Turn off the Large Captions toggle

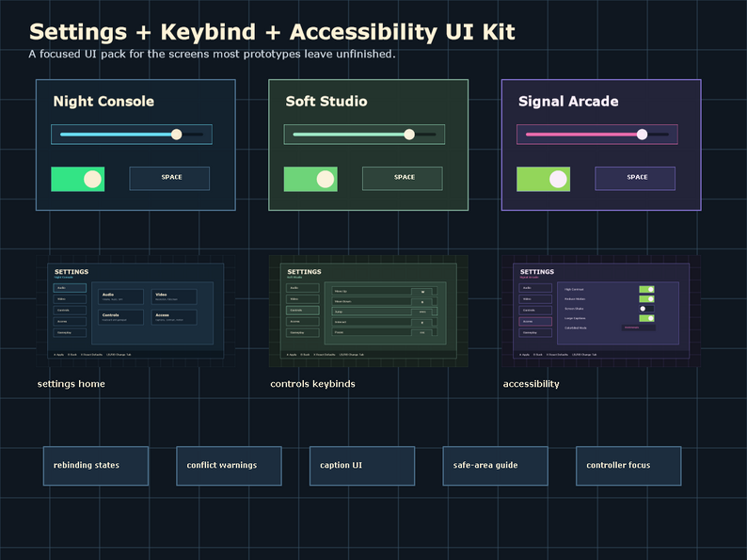[646, 318]
